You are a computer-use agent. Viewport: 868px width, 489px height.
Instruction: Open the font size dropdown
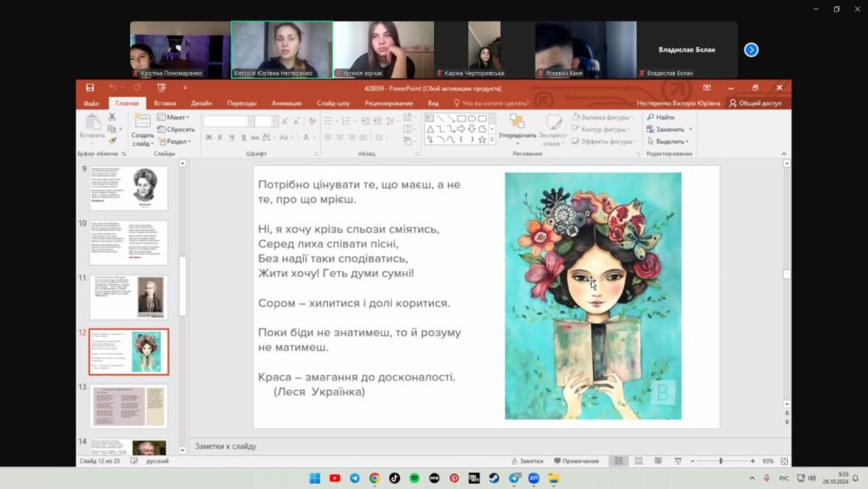pyautogui.click(x=274, y=122)
